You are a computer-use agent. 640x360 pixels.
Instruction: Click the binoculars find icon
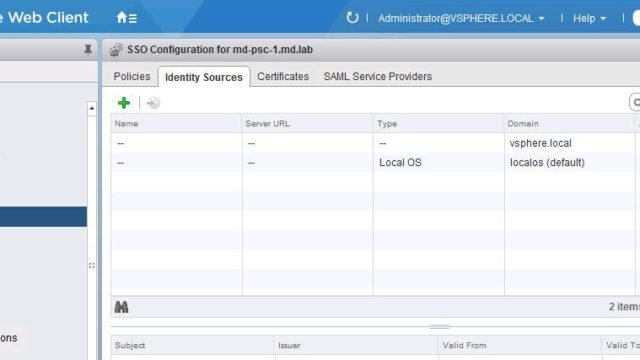pyautogui.click(x=121, y=307)
